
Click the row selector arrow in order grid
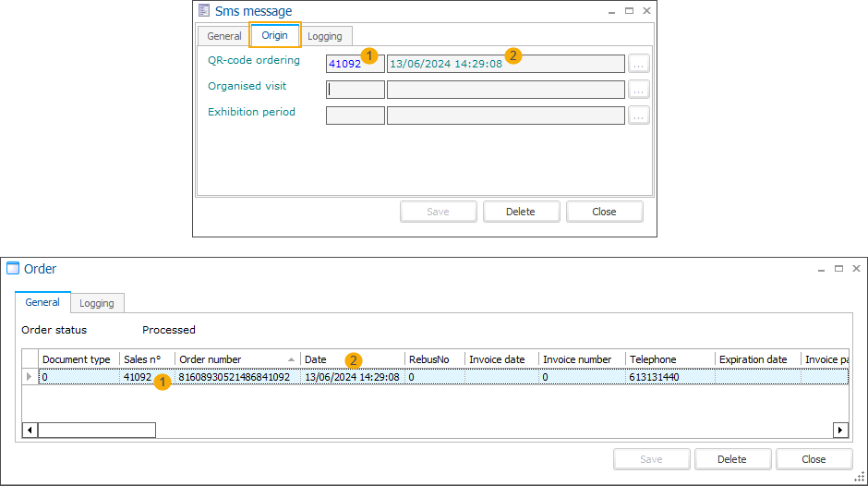pyautogui.click(x=29, y=377)
